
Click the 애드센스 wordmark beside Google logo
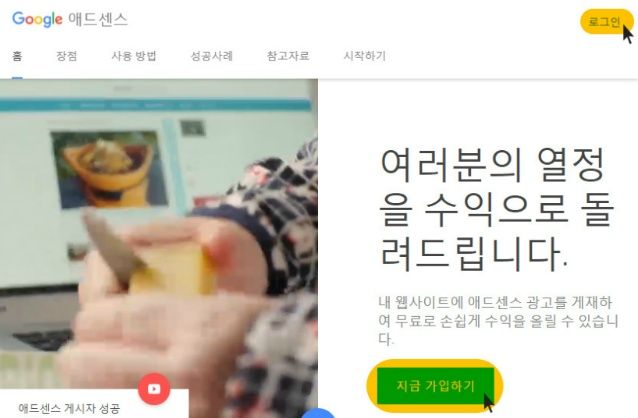pos(98,19)
